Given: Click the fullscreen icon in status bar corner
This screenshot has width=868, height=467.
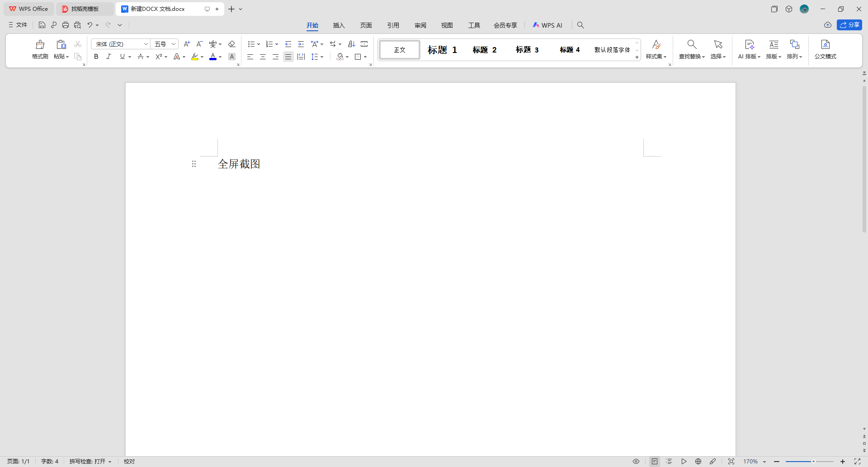Looking at the screenshot, I should point(857,462).
